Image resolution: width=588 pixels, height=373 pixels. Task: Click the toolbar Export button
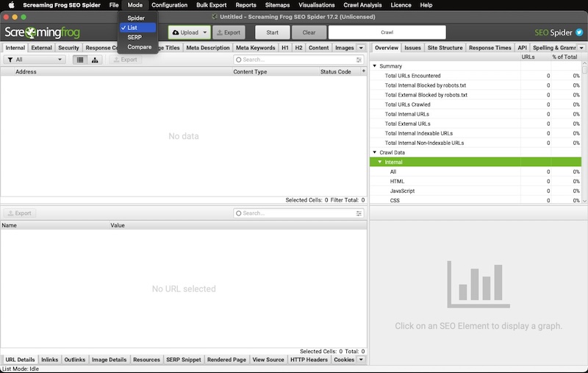click(229, 32)
